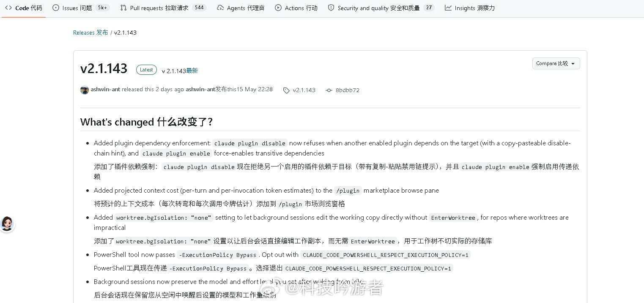The image size is (644, 303).
Task: Click the Issues 5k+ counter badge
Action: click(x=102, y=8)
